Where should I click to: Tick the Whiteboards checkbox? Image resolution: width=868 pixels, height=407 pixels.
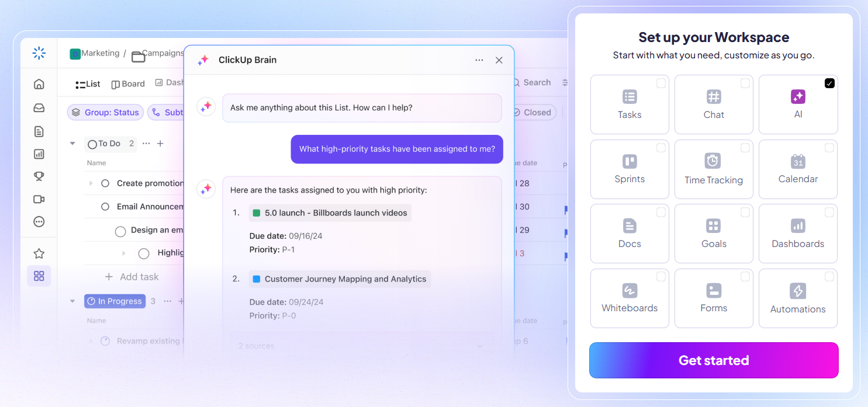pos(661,276)
